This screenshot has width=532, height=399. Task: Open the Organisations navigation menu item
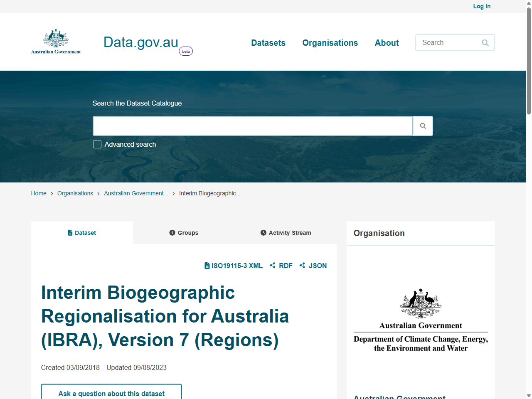click(330, 43)
